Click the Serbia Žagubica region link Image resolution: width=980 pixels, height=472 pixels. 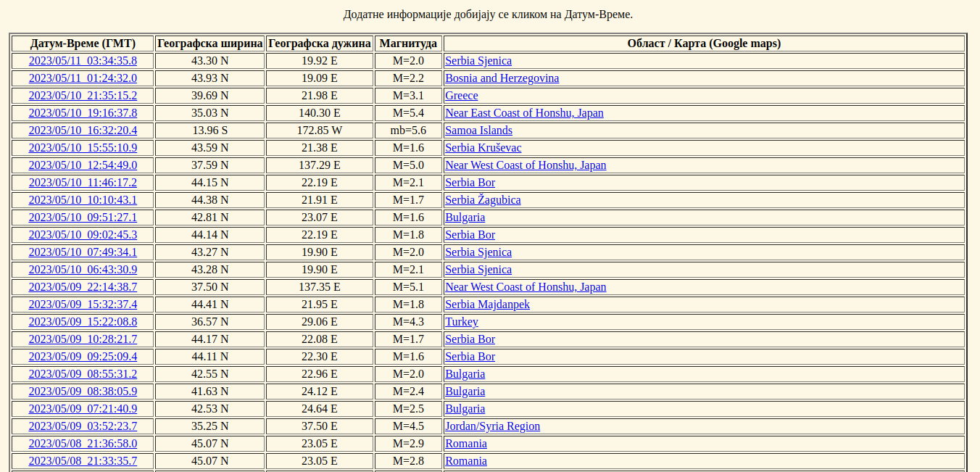[x=483, y=200]
